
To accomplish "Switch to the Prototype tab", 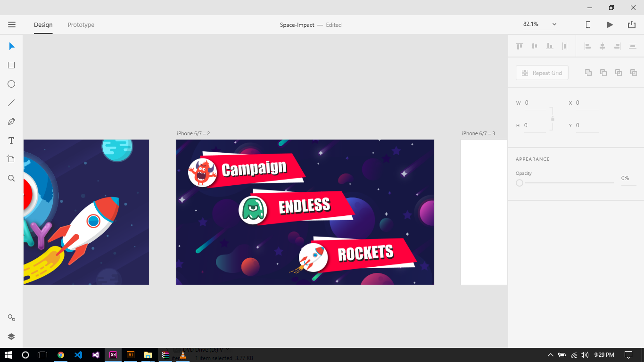I will (81, 25).
